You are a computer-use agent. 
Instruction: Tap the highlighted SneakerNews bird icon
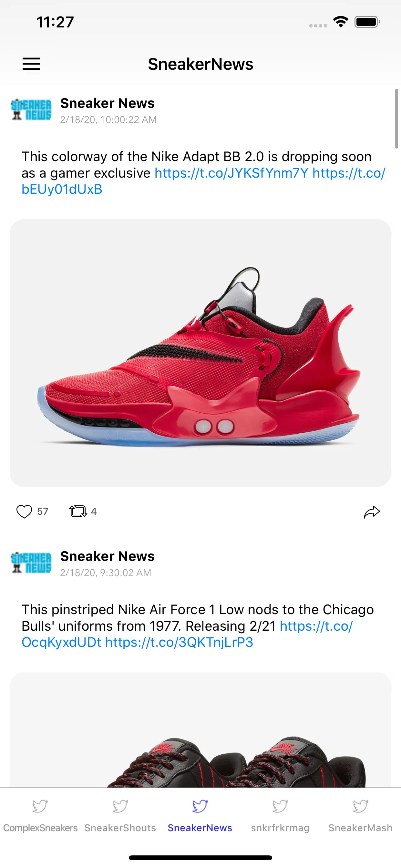click(x=200, y=806)
